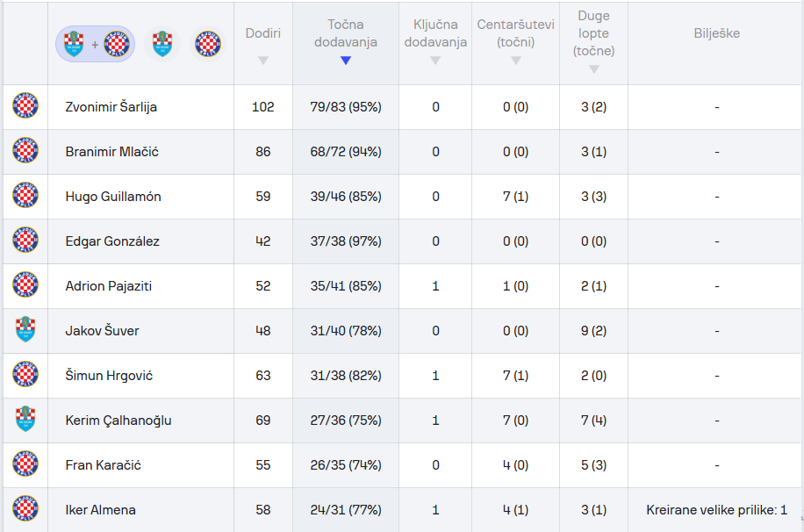Open Šimun Hrgović player name
804x532 pixels.
click(x=110, y=376)
